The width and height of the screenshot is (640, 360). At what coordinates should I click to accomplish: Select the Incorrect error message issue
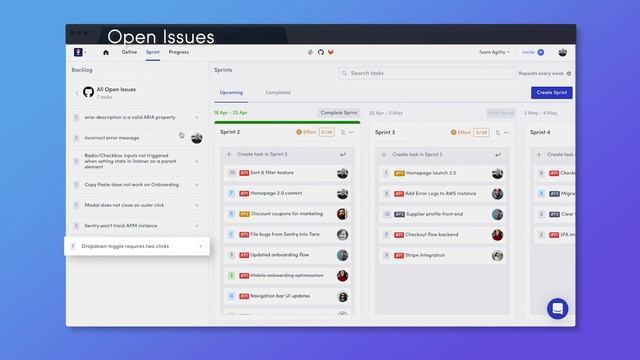pyautogui.click(x=138, y=138)
